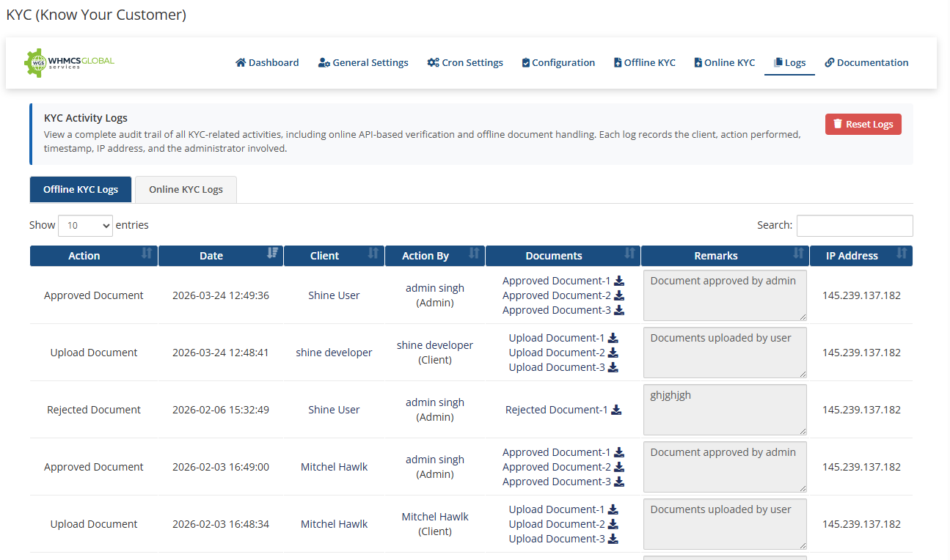Viewport: 950px width, 560px height.
Task: Download Approved Document-1 for Shine User
Action: click(619, 281)
